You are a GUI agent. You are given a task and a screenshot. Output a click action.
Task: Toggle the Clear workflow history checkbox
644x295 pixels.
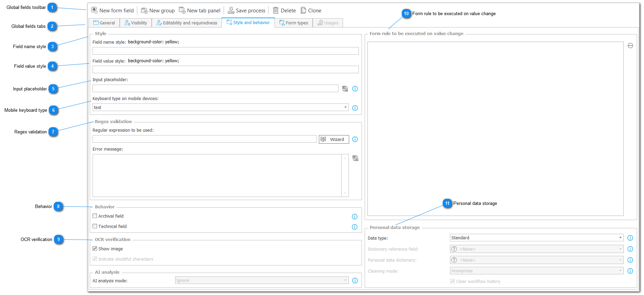tap(453, 281)
